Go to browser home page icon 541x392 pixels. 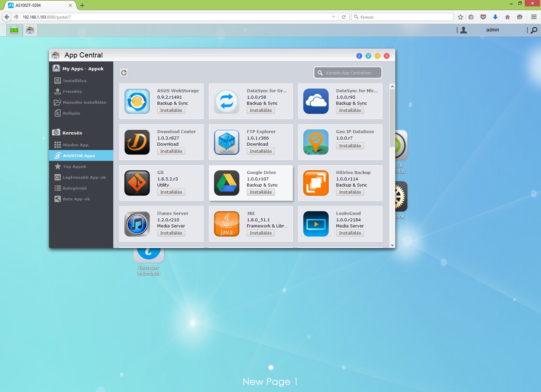(x=508, y=17)
